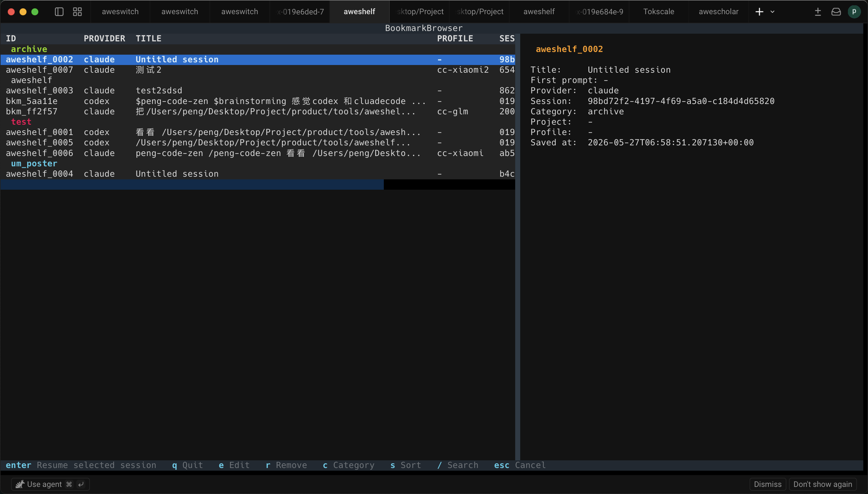Viewport: 868px width, 494px height.
Task: Open the downloads icon in title bar
Action: click(x=818, y=12)
